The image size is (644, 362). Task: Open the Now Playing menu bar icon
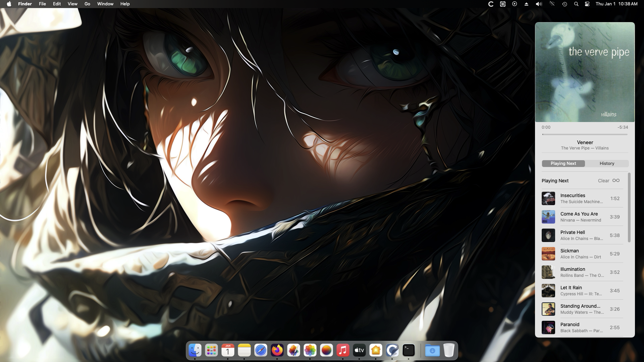click(x=515, y=4)
